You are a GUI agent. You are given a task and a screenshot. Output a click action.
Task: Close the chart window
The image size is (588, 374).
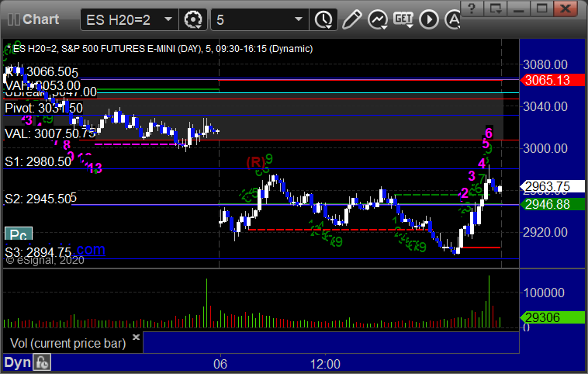pos(566,9)
